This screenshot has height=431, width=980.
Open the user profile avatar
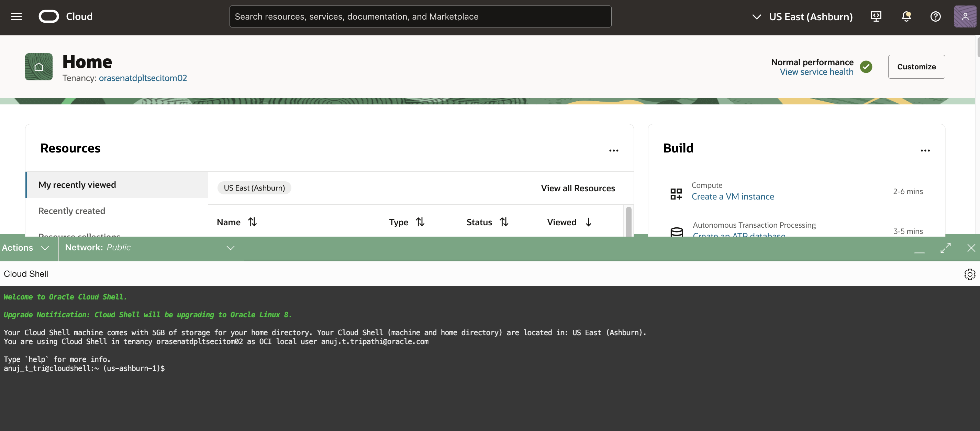point(965,16)
